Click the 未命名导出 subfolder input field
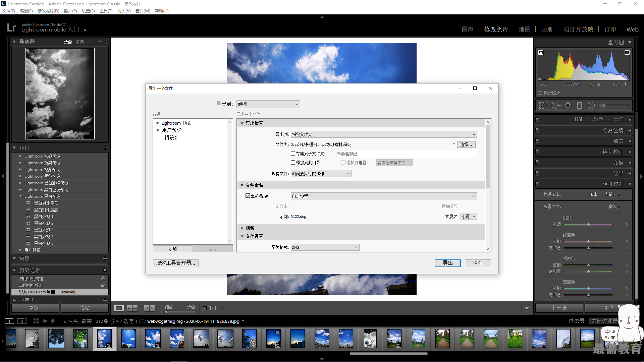The height and width of the screenshot is (362, 644). pos(406,154)
